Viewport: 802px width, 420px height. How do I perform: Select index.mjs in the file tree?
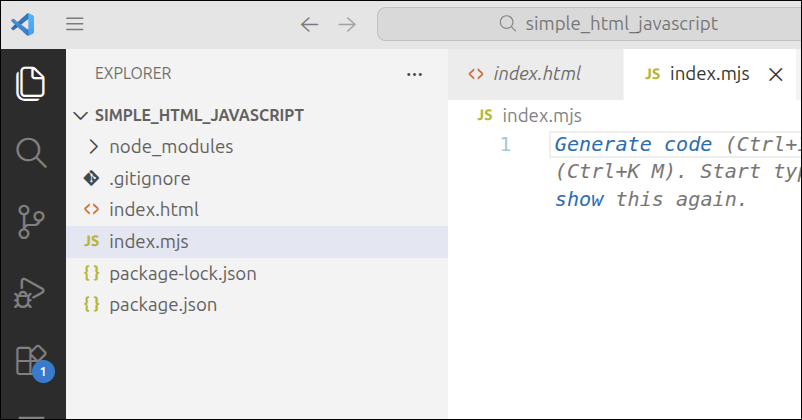point(257,241)
